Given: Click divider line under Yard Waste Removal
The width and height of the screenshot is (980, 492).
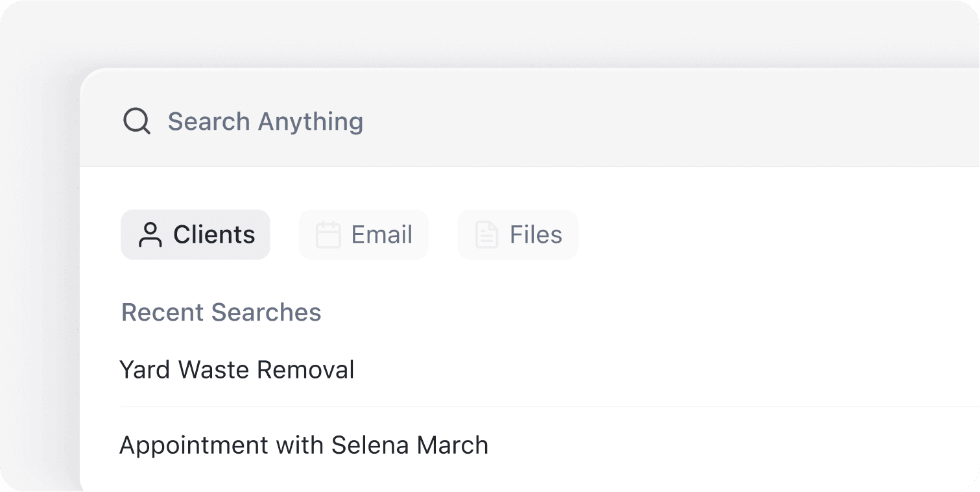Looking at the screenshot, I should [x=549, y=407].
